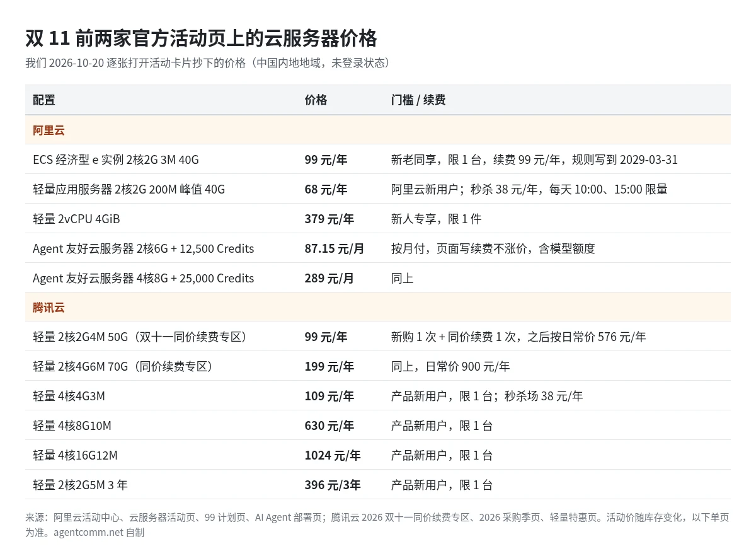Click the 396 元/3年 price
Image resolution: width=756 pixels, height=556 pixels.
(333, 485)
